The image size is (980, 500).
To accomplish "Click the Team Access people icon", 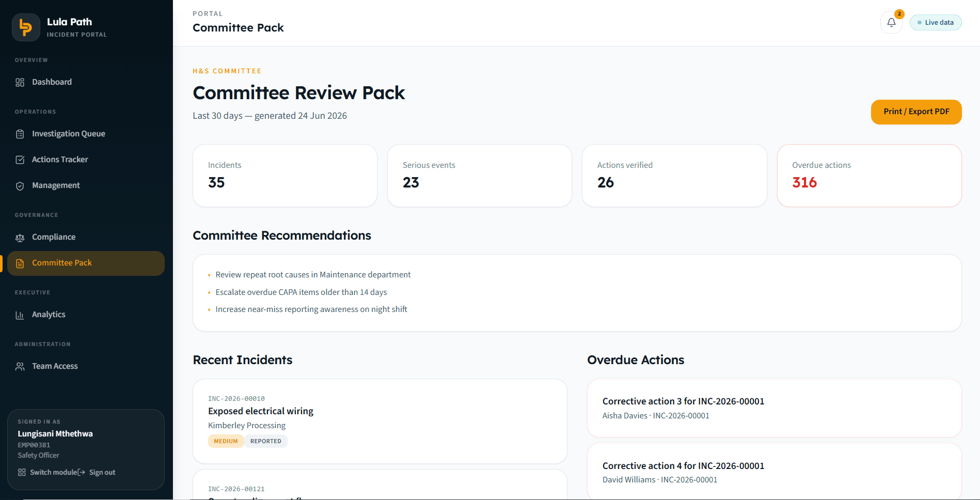I will click(20, 366).
